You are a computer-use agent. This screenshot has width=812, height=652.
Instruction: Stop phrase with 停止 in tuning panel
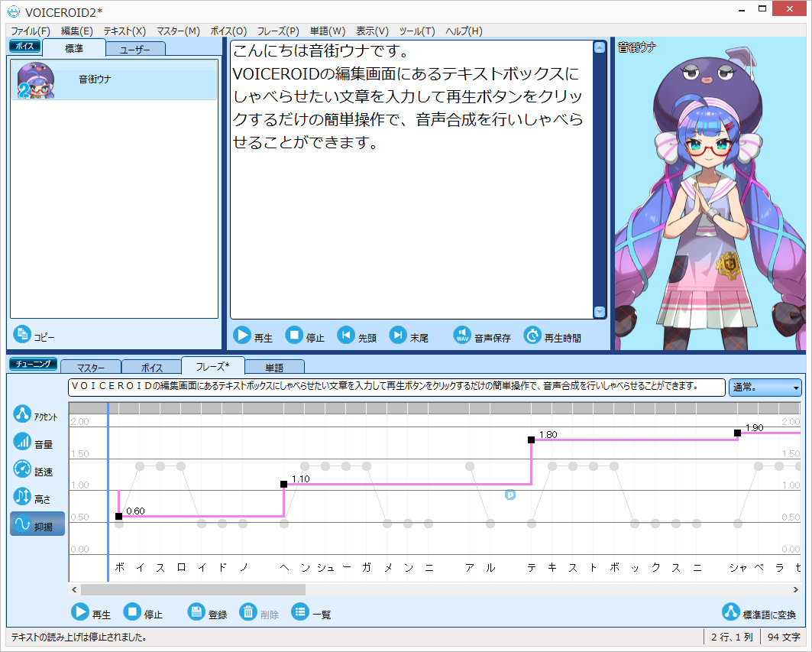tap(143, 612)
